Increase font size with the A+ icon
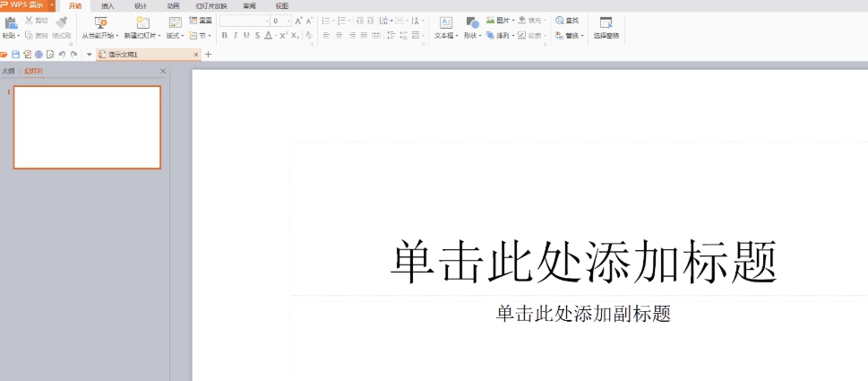 tap(298, 21)
